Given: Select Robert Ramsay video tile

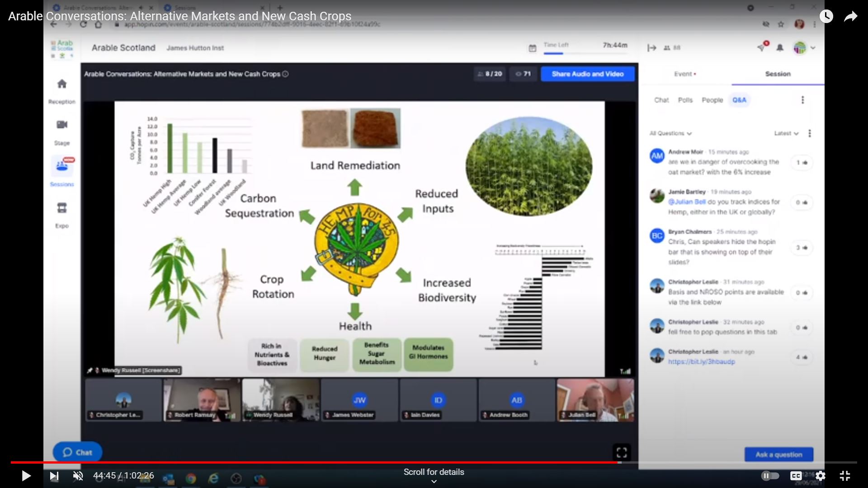Looking at the screenshot, I should 202,400.
